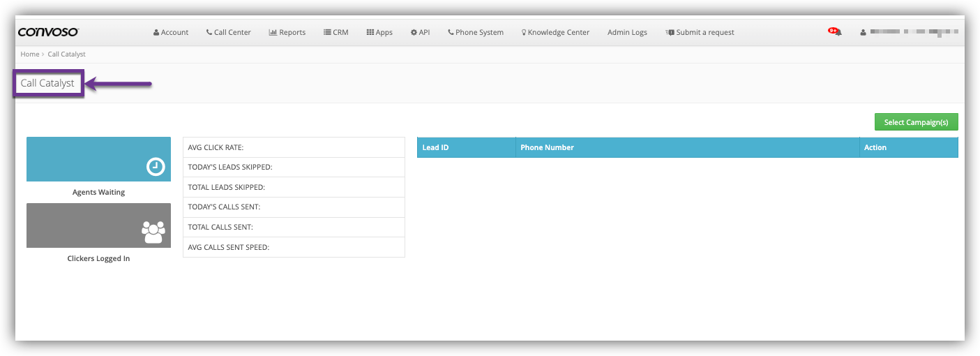Click Call Catalyst breadcrumb
The image size is (980, 356).
67,54
